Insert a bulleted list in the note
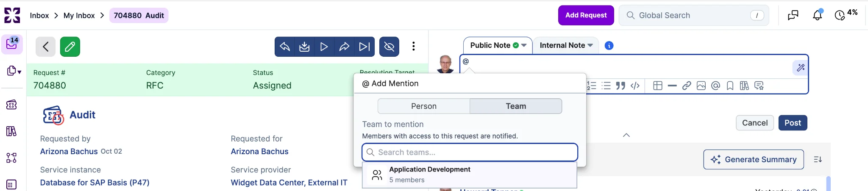This screenshot has width=868, height=191. 606,86
